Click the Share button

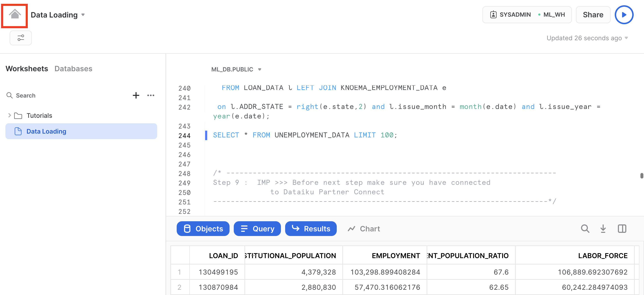point(593,15)
